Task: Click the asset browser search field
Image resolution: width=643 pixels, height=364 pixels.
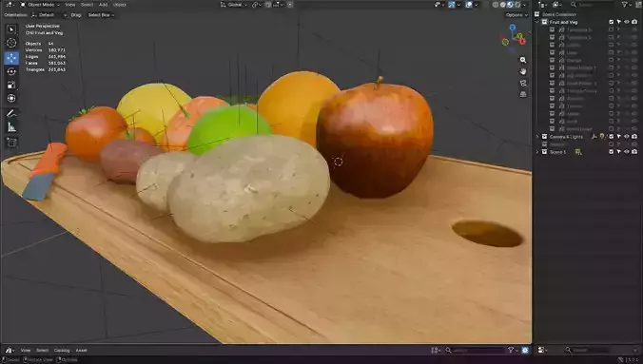Action: 475,350
